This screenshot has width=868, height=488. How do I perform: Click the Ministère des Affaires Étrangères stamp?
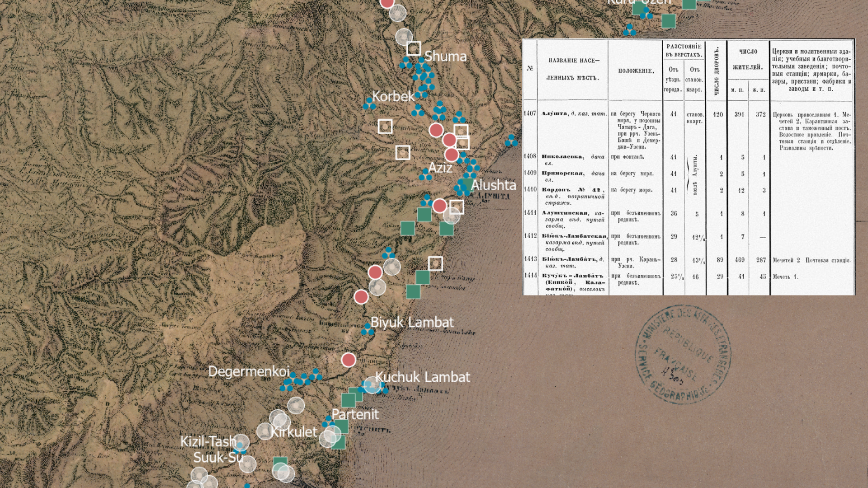[x=683, y=355]
